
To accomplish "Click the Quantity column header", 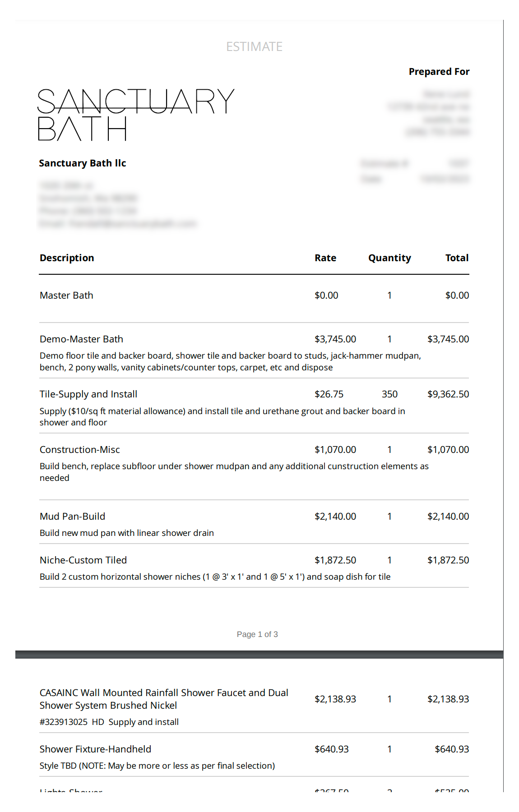I will [389, 258].
